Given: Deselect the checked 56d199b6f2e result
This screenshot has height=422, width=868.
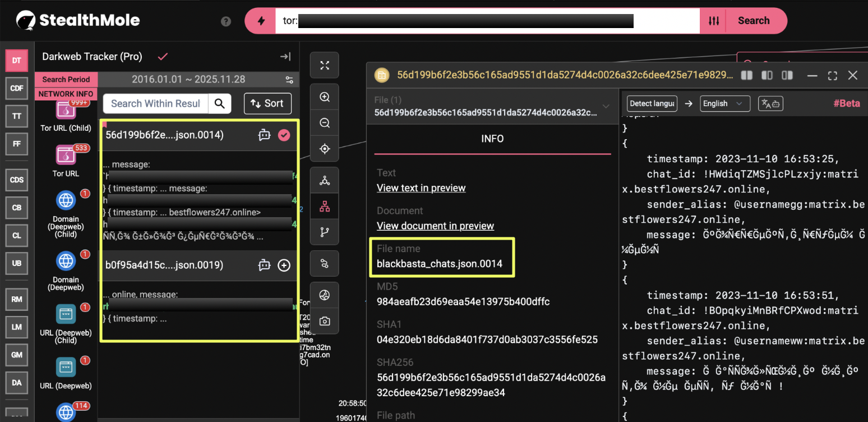Looking at the screenshot, I should pos(284,135).
